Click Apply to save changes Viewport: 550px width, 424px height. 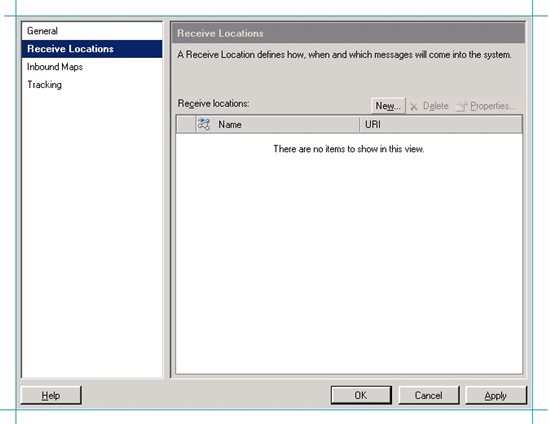pyautogui.click(x=496, y=396)
